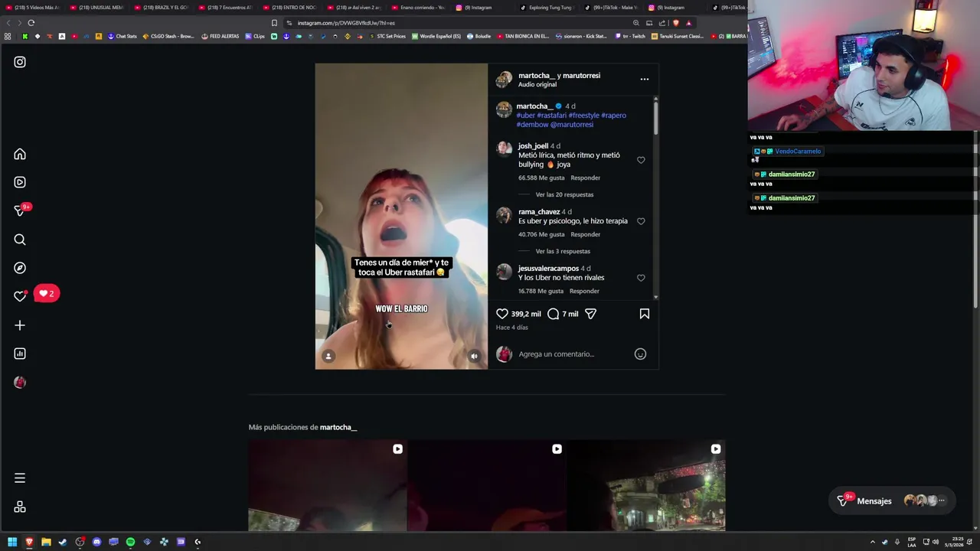Open FEED ALERTAS bookmark
The width and height of the screenshot is (980, 551).
220,36
